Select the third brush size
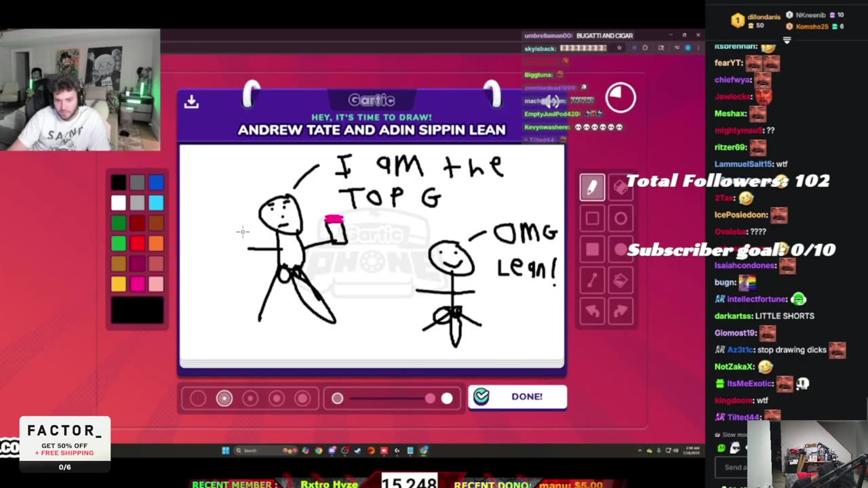 (250, 399)
